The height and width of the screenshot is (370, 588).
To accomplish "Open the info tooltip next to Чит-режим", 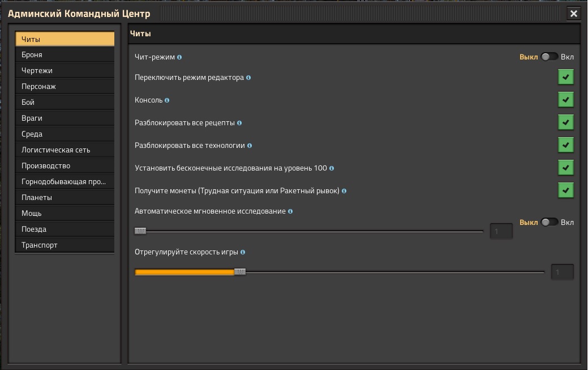I will (179, 57).
